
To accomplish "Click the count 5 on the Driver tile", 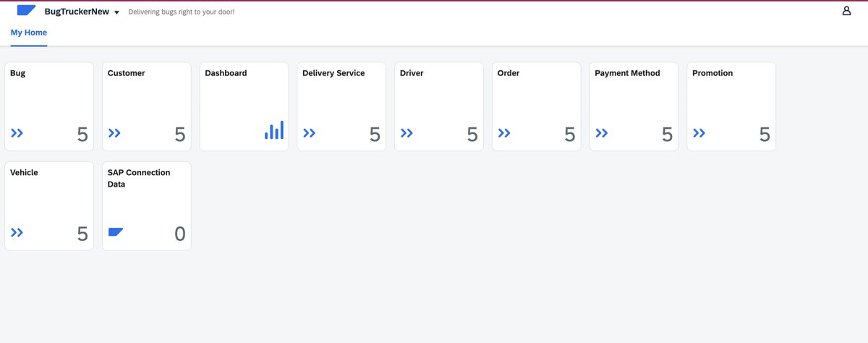I will [x=472, y=135].
